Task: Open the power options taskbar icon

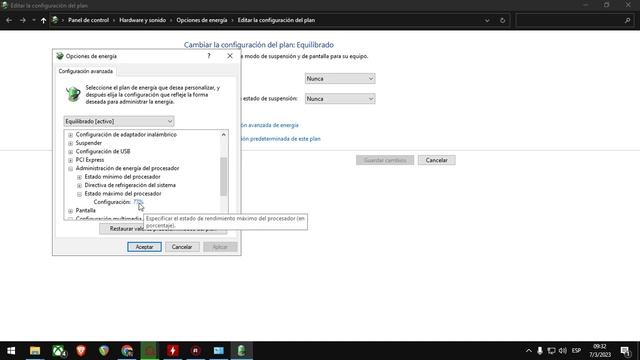Action: 241,351
